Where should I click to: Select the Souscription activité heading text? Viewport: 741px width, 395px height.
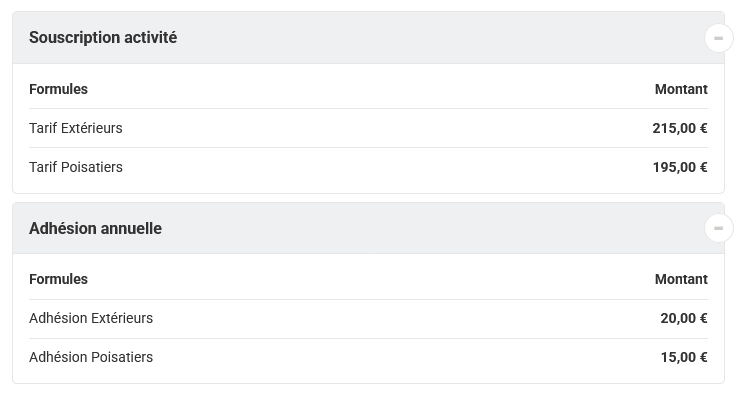[x=103, y=37]
